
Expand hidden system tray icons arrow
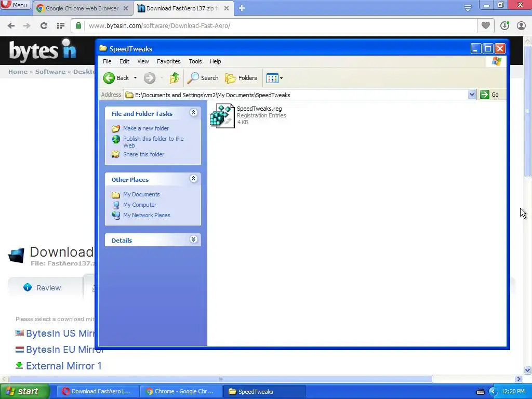pos(493,392)
